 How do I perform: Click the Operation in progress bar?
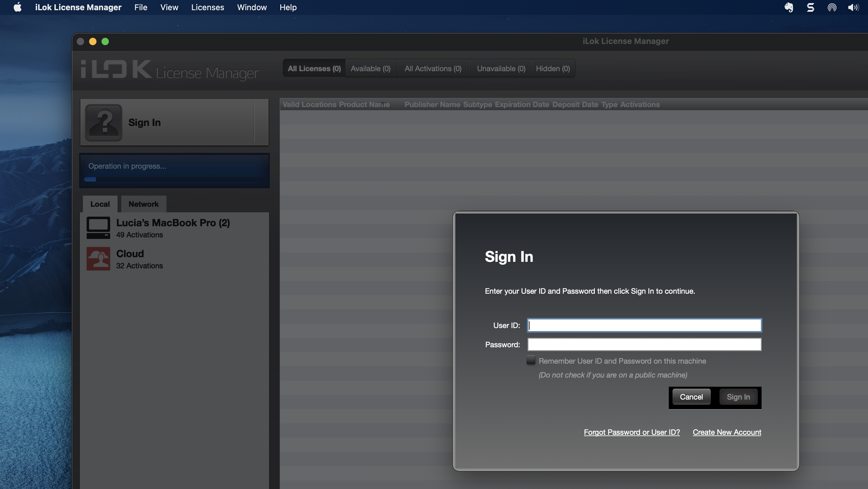[x=174, y=171]
